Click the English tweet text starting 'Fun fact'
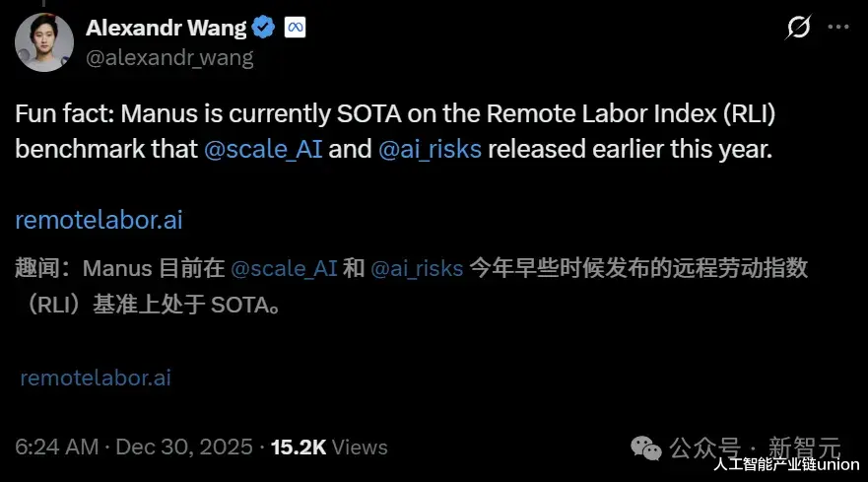This screenshot has width=868, height=482. pyautogui.click(x=394, y=113)
